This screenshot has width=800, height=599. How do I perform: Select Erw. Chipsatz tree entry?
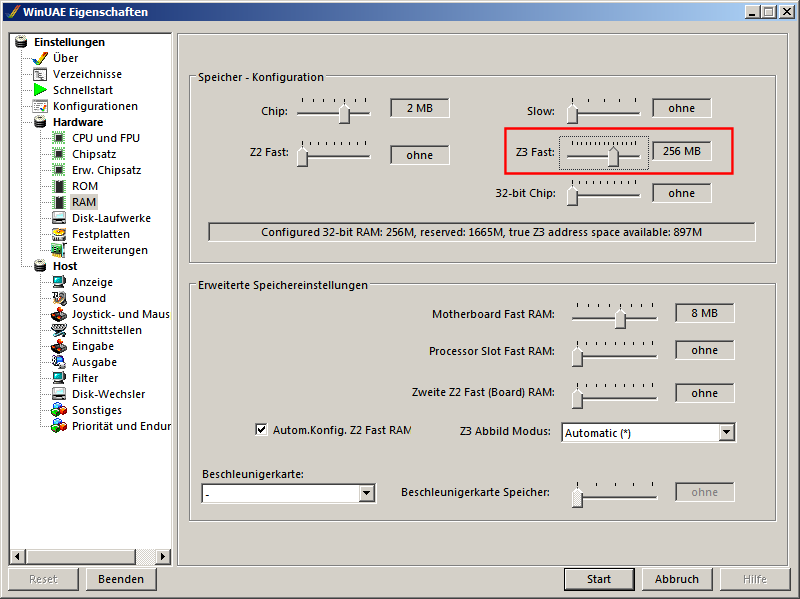(x=106, y=170)
